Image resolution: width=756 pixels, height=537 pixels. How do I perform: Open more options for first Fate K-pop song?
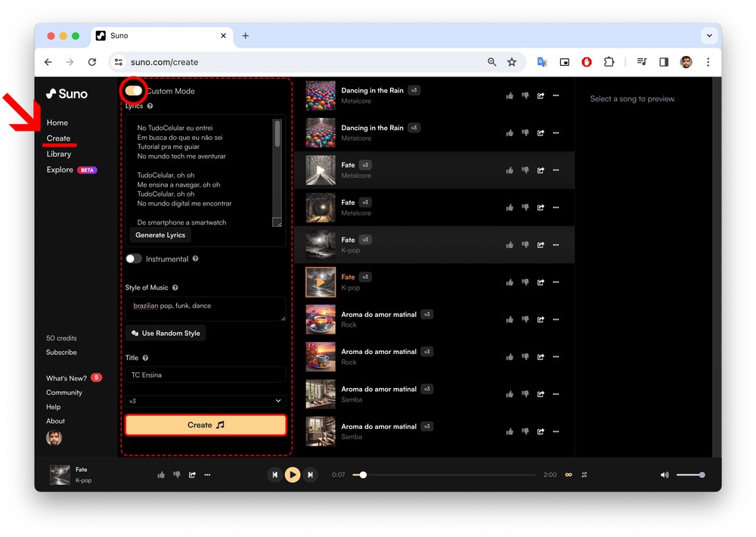[556, 245]
